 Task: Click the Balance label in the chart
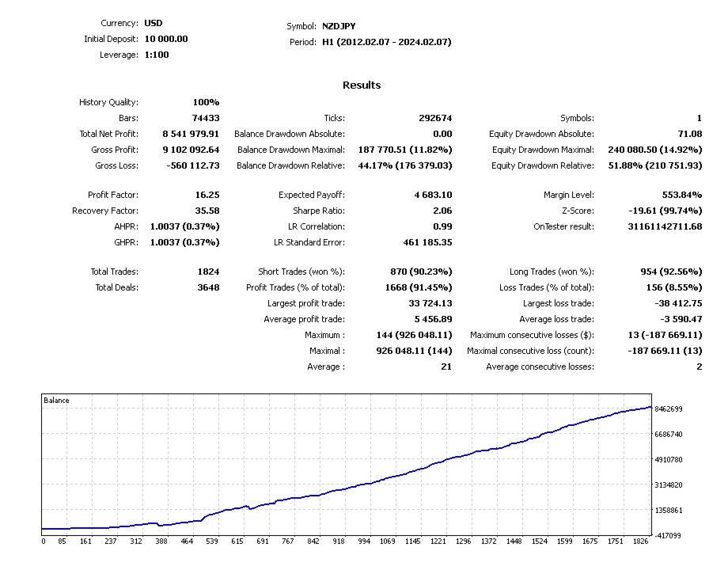pyautogui.click(x=56, y=400)
